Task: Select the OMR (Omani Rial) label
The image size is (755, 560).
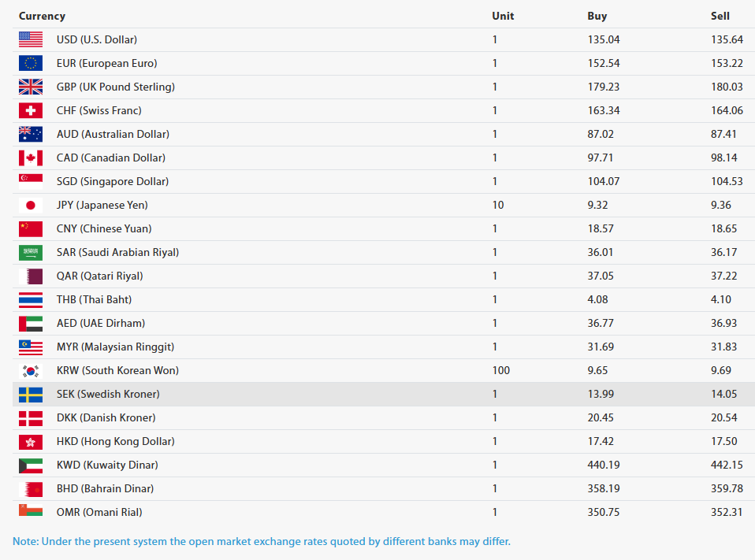Action: point(99,512)
